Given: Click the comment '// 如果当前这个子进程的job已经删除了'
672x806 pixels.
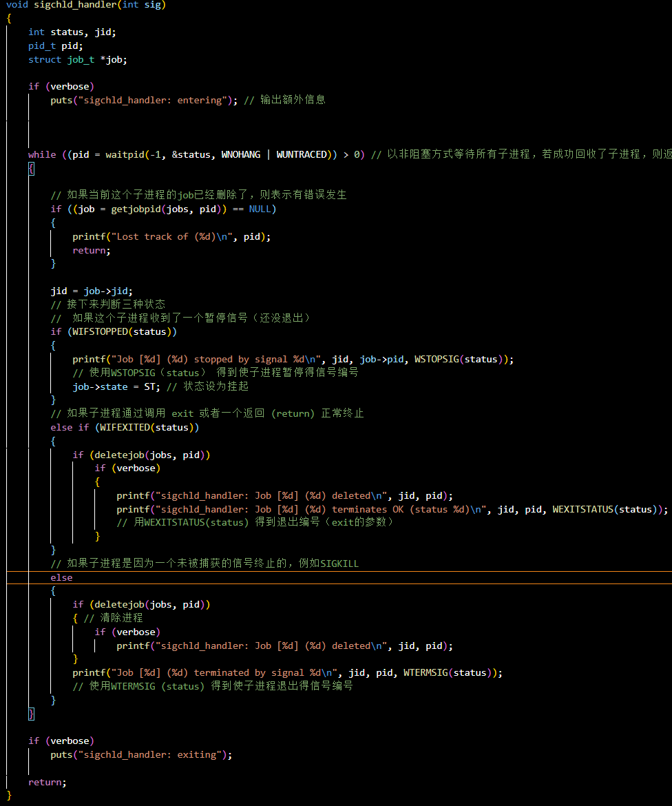Looking at the screenshot, I should 199,195.
